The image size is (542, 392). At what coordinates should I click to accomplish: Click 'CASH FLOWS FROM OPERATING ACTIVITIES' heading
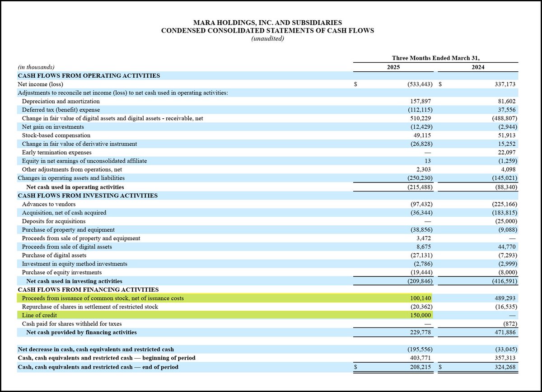click(x=89, y=75)
